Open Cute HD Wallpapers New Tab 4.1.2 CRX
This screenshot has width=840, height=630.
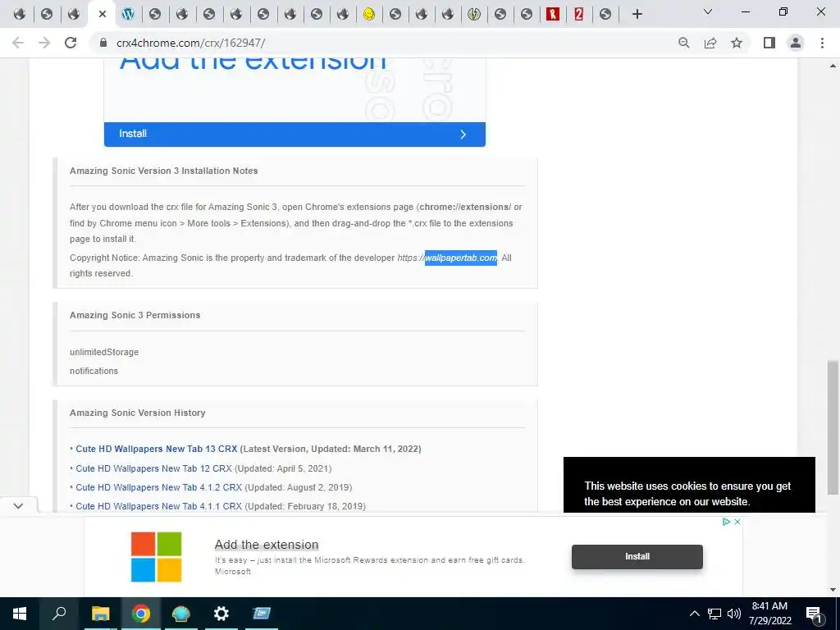coord(158,487)
